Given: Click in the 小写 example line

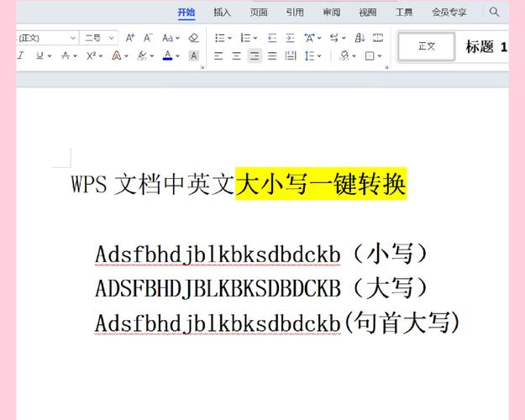Looking at the screenshot, I should tap(261, 255).
